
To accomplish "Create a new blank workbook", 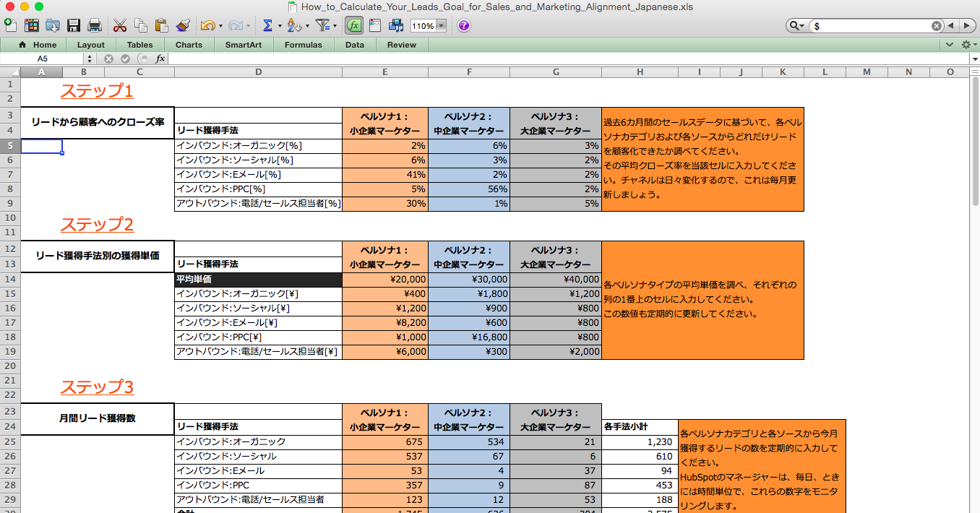I will coord(11,25).
